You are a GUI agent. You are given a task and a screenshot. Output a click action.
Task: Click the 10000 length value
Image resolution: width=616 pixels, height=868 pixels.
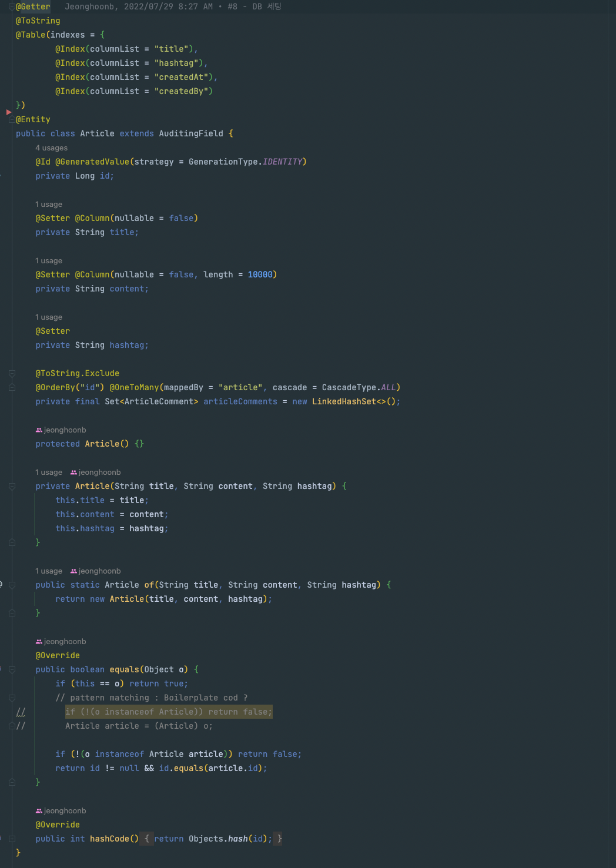[x=260, y=275]
